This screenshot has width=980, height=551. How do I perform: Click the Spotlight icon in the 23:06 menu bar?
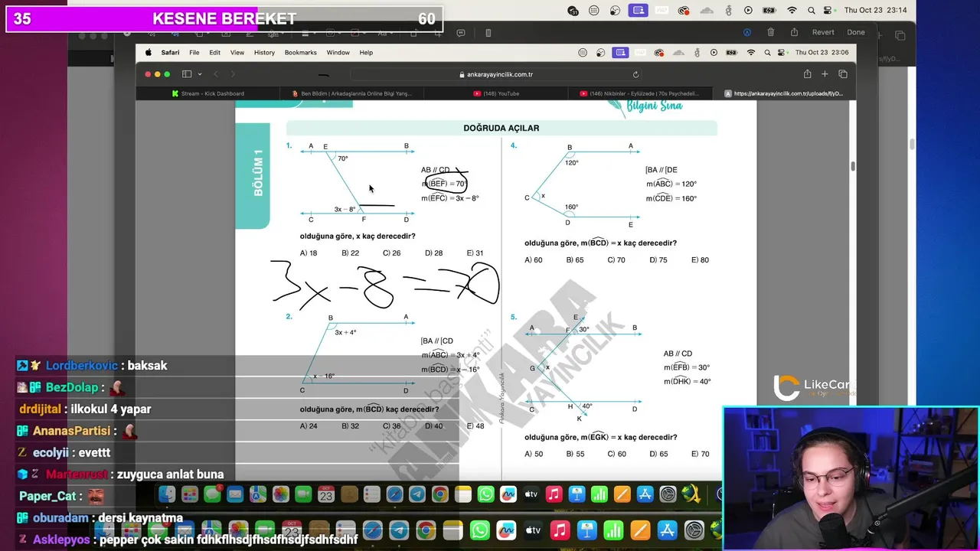coord(766,53)
